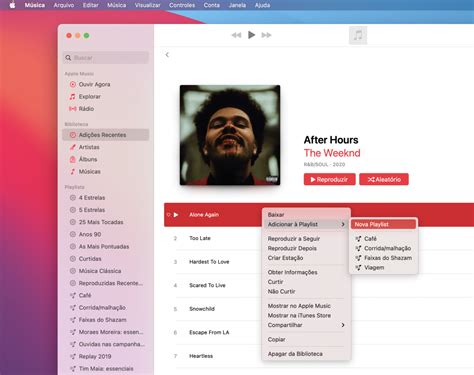Screen dimensions: 474x375
Task: Click the After Hours album cover
Action: point(230,135)
